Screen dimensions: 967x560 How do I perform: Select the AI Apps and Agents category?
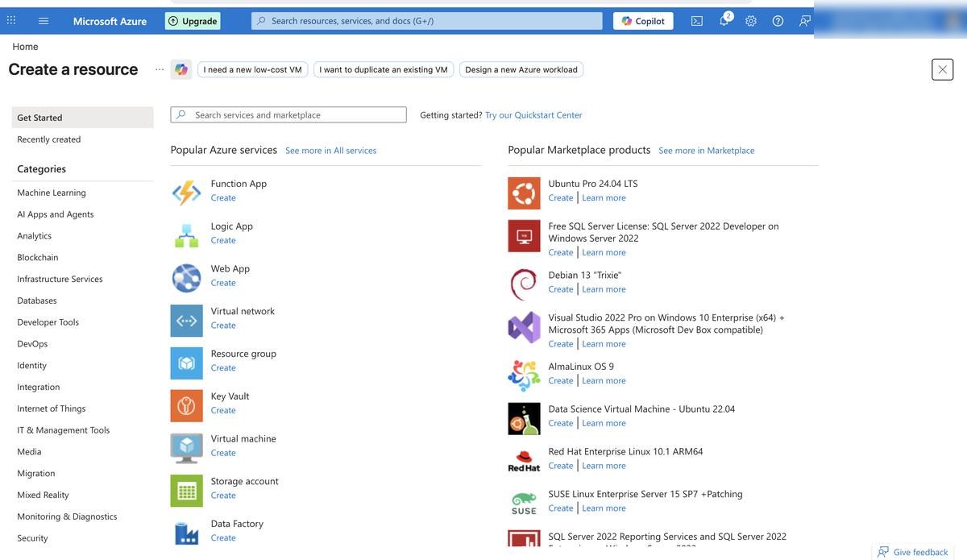click(56, 214)
